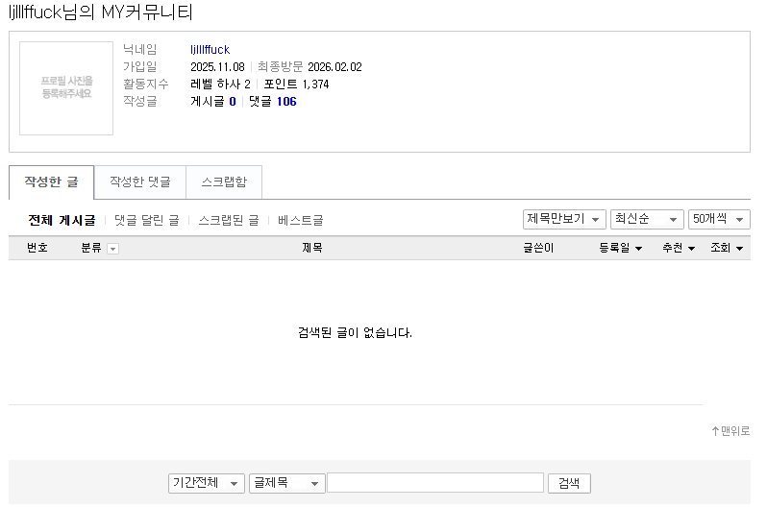Sort by 추천 column
The height and width of the screenshot is (532, 767).
tap(679, 248)
